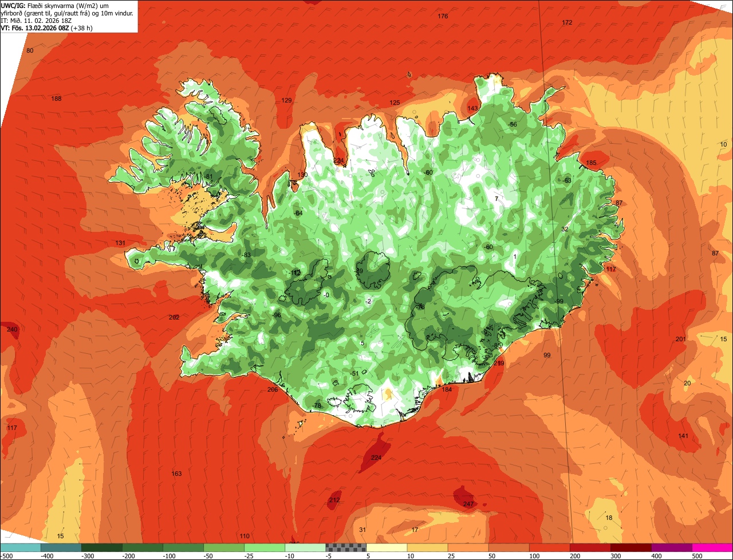
Task: Click the legend swatch between -400 and -300
Action: tap(61, 547)
